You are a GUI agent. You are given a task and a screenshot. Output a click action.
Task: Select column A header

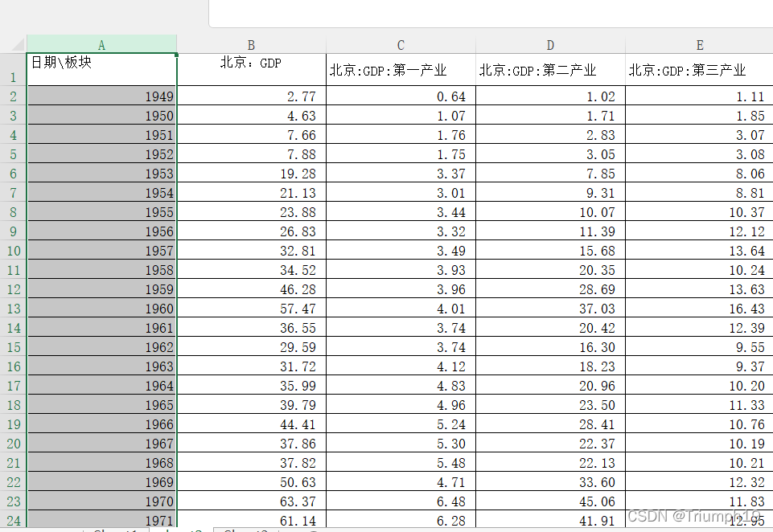101,45
